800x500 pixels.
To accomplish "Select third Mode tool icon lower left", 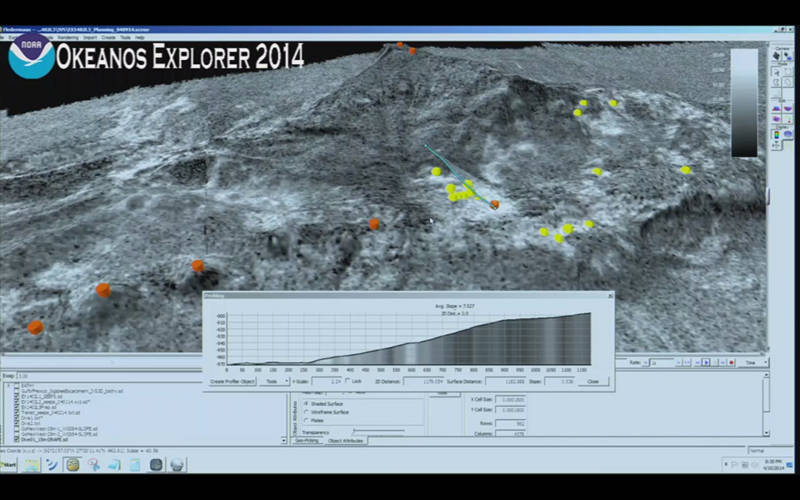I will (777, 82).
